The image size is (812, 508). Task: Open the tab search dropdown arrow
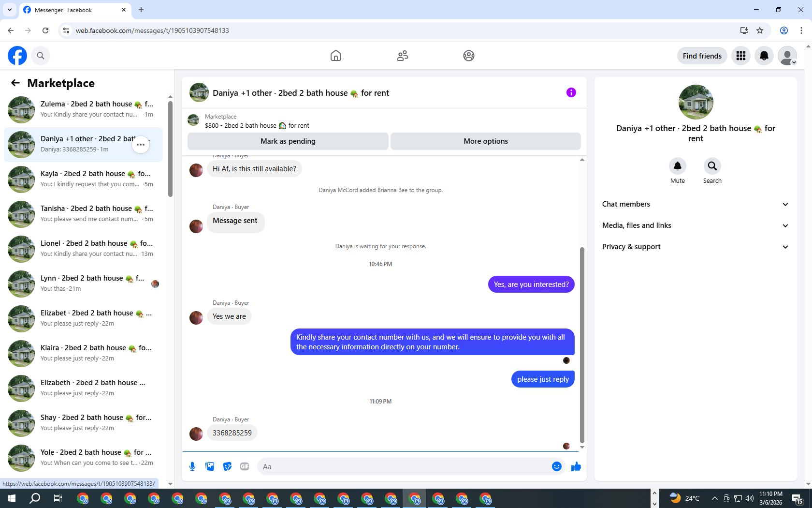tap(10, 10)
